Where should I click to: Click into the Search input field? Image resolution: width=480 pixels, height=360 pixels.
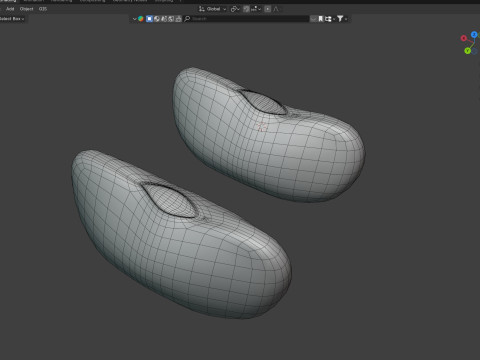[x=250, y=19]
